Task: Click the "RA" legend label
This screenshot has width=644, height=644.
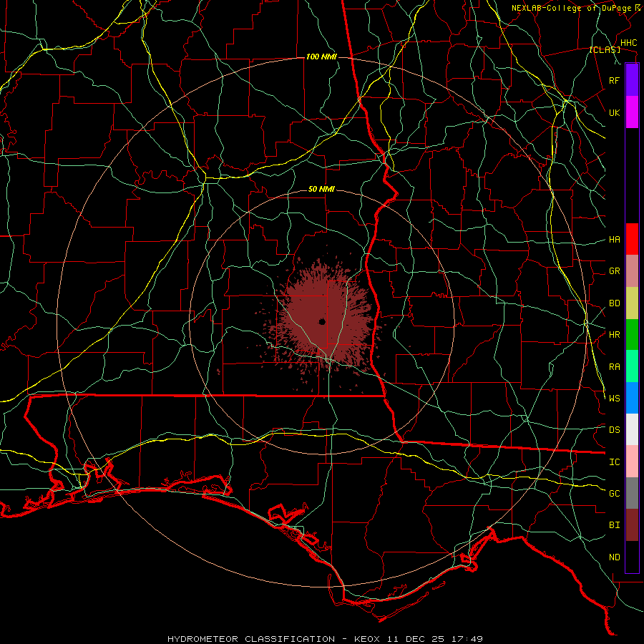Action: coord(615,367)
